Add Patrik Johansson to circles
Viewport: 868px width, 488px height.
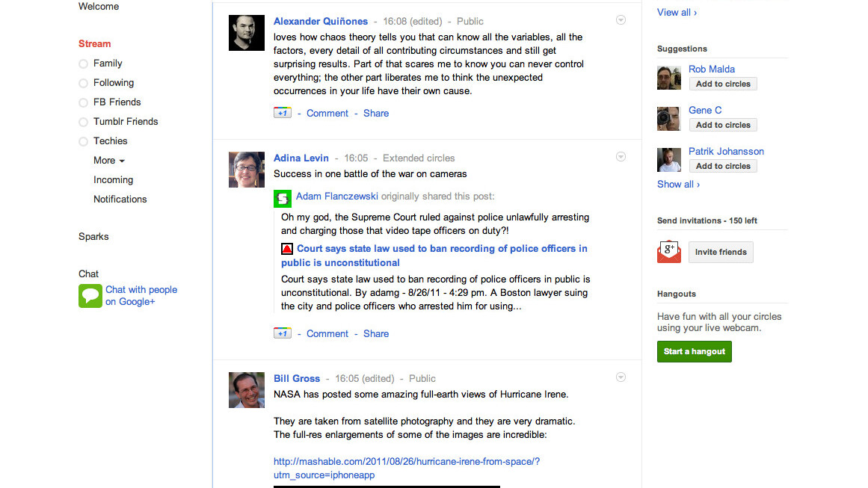(723, 166)
